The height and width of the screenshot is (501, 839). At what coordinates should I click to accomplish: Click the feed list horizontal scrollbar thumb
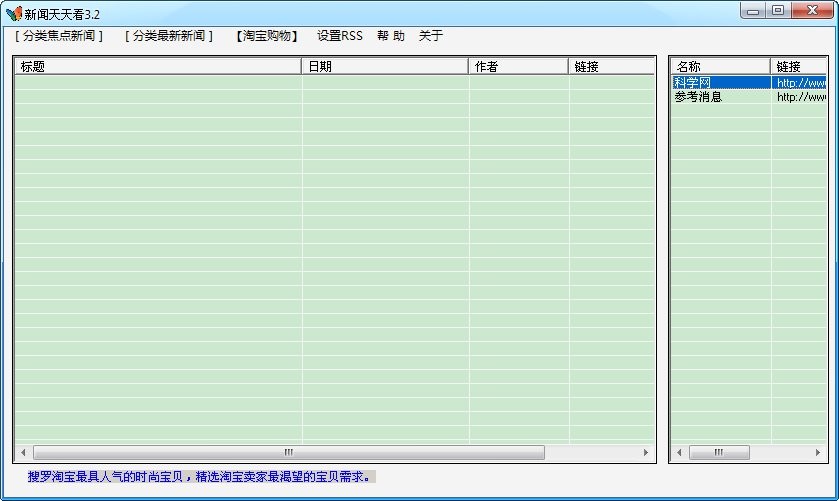(x=719, y=452)
